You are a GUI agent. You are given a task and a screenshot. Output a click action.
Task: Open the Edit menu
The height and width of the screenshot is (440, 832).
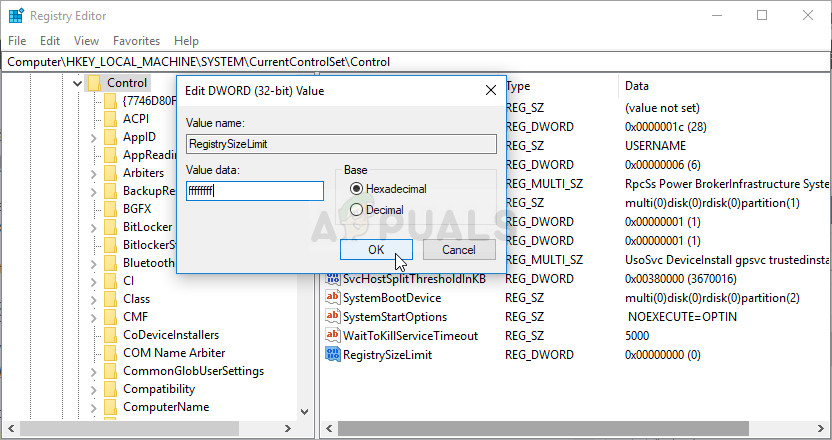coord(50,41)
